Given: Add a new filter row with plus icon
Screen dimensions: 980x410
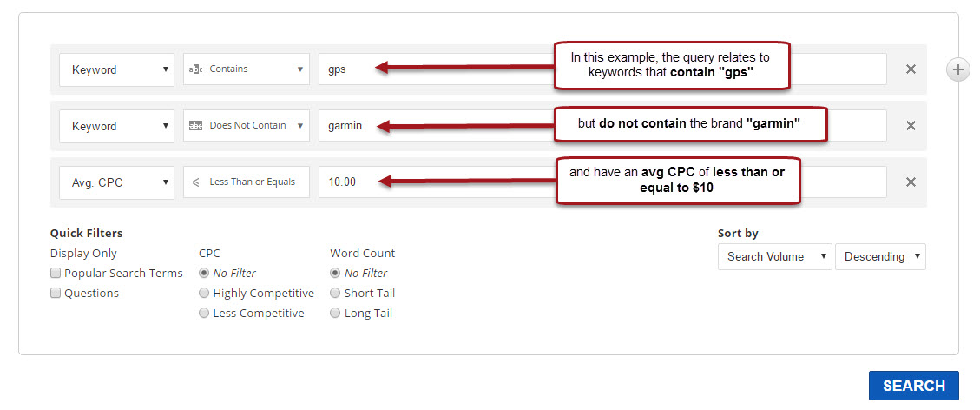Looking at the screenshot, I should pos(957,70).
